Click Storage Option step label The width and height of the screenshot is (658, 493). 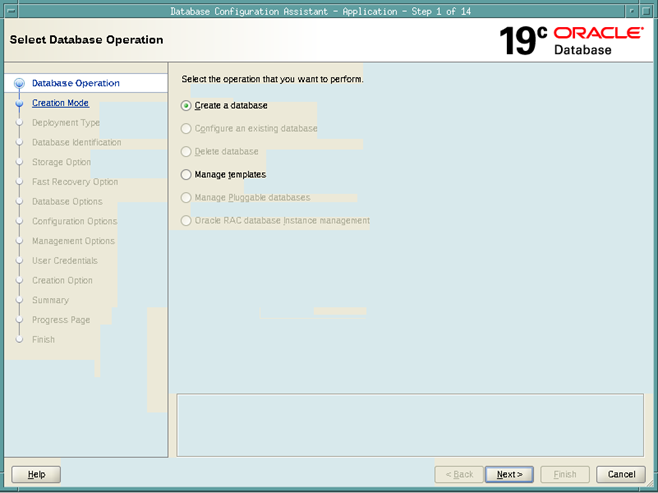click(x=61, y=162)
